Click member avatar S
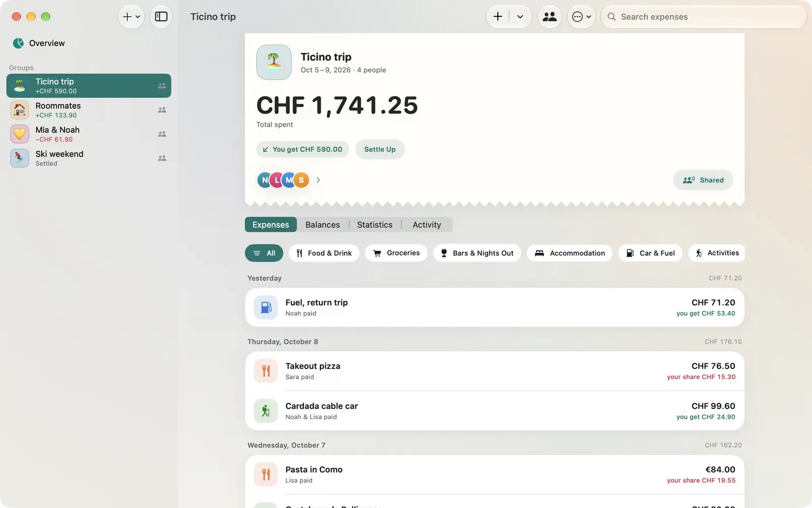The image size is (812, 508). (301, 180)
